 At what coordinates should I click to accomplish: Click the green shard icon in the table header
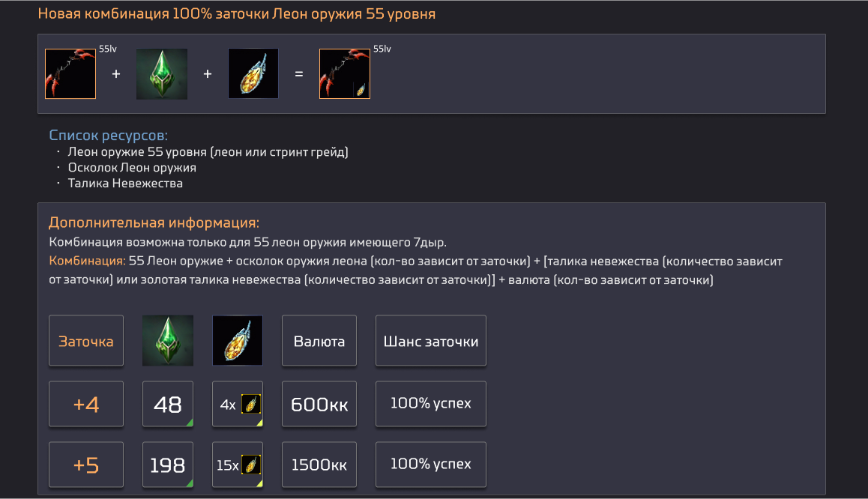pyautogui.click(x=168, y=340)
